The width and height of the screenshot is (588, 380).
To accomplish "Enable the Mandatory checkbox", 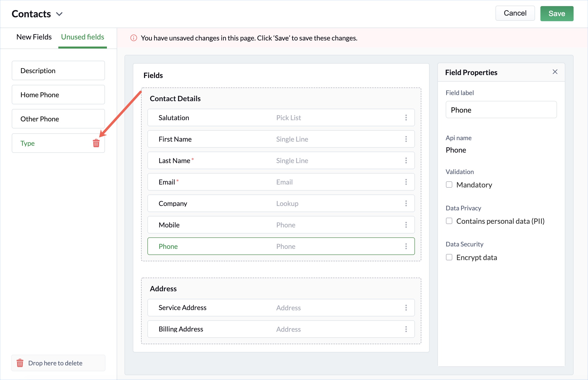I will coord(449,185).
